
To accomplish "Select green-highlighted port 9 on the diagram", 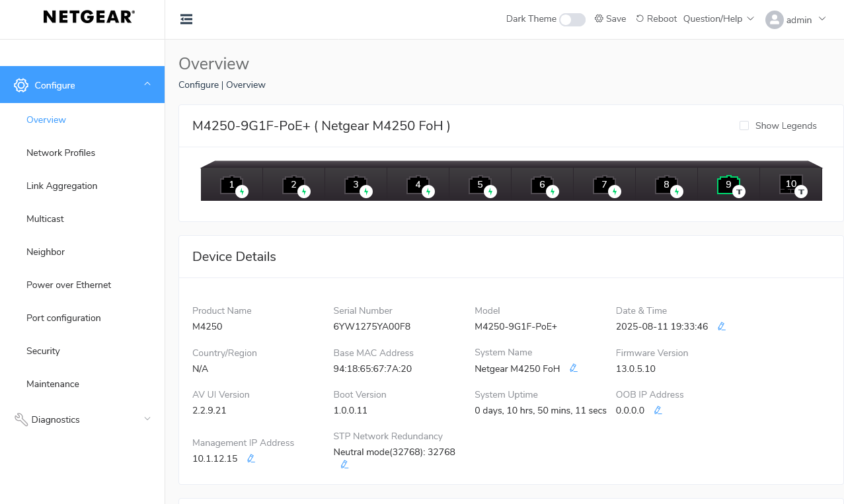I will (728, 185).
